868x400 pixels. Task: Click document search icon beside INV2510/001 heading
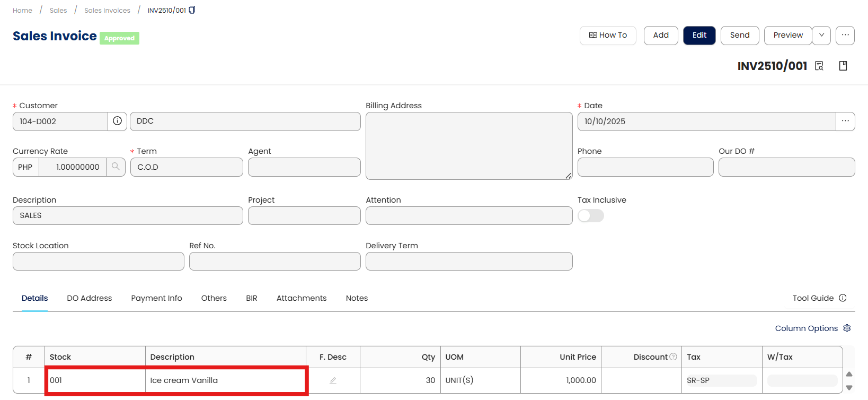[x=819, y=66]
